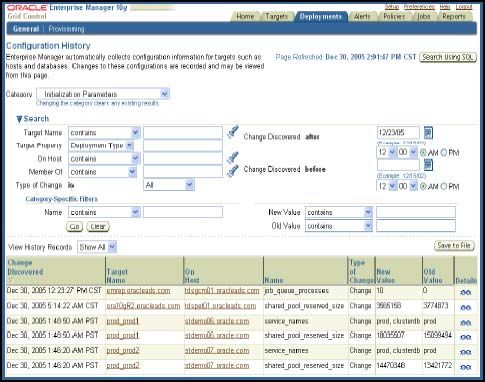View details for prod_prod2 service_names row
Image resolution: width=485 pixels, height=382 pixels.
pyautogui.click(x=465, y=352)
